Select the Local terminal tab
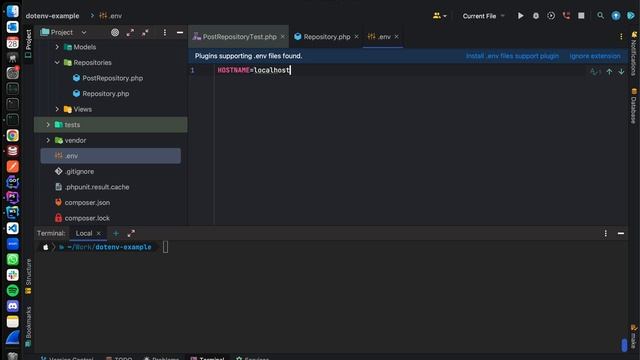 click(84, 233)
